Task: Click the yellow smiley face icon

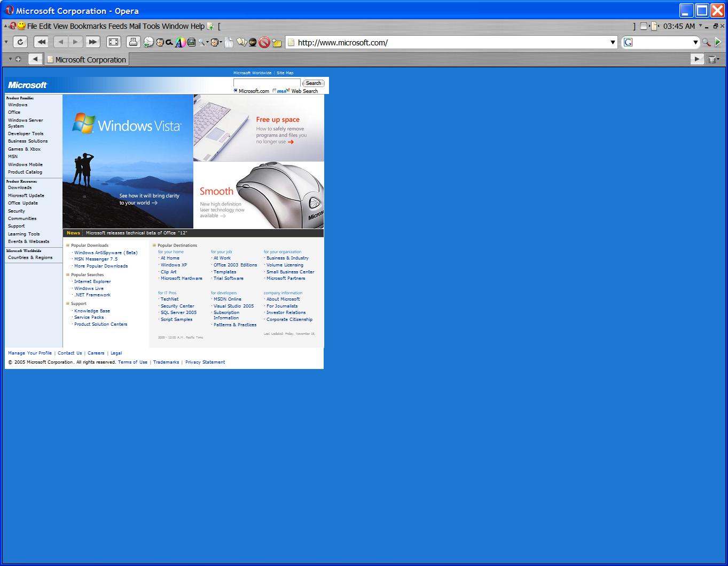Action: coord(21,26)
